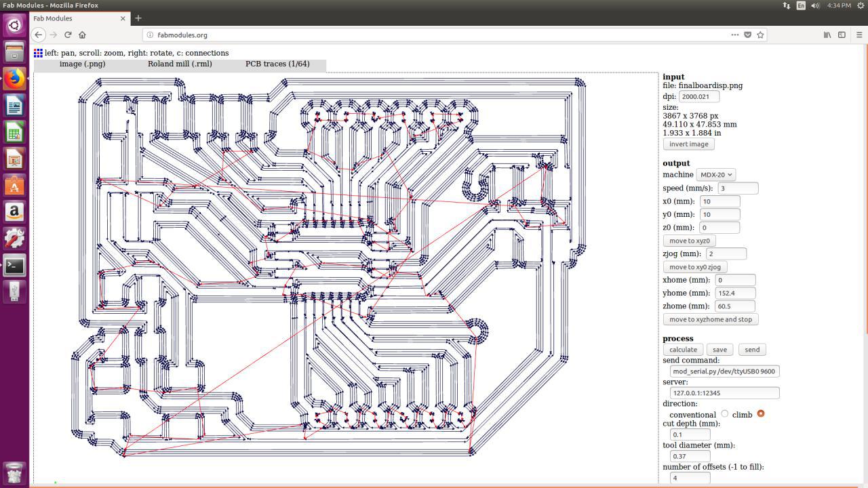Open the Ubuntu dash search
The height and width of the screenshot is (488, 868).
pyautogui.click(x=14, y=25)
